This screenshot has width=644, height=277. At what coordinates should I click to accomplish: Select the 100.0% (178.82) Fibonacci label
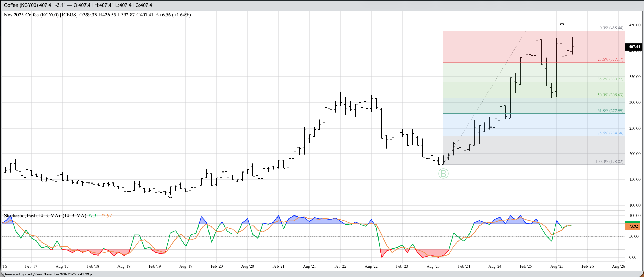[x=609, y=162]
